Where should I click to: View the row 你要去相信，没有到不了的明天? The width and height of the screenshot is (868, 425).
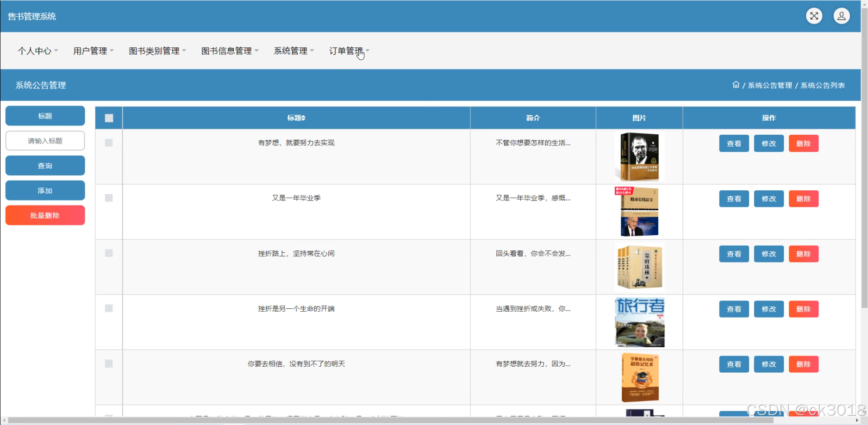(x=734, y=364)
